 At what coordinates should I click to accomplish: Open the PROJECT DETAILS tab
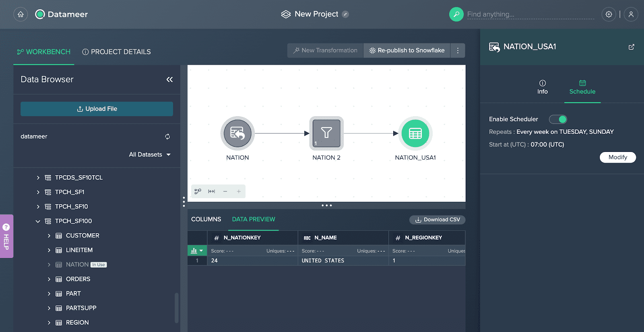pyautogui.click(x=116, y=52)
